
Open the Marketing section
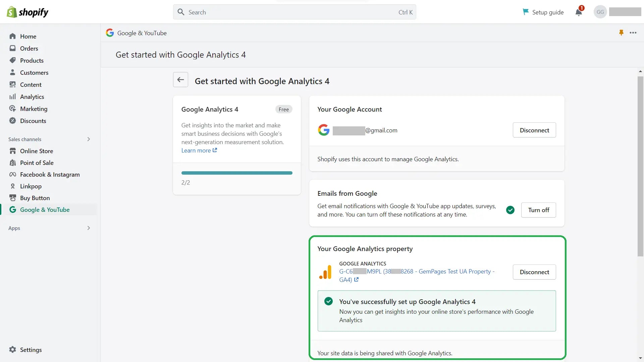click(34, 109)
